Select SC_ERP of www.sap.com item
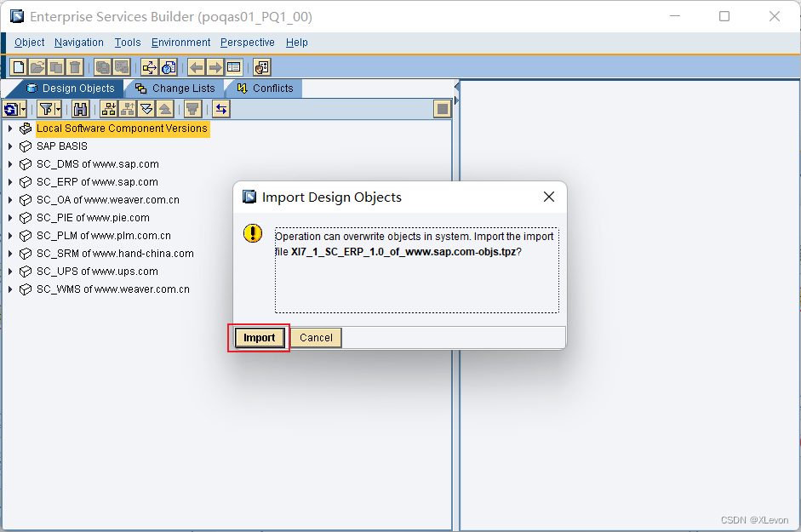Viewport: 801px width, 532px height. point(97,182)
